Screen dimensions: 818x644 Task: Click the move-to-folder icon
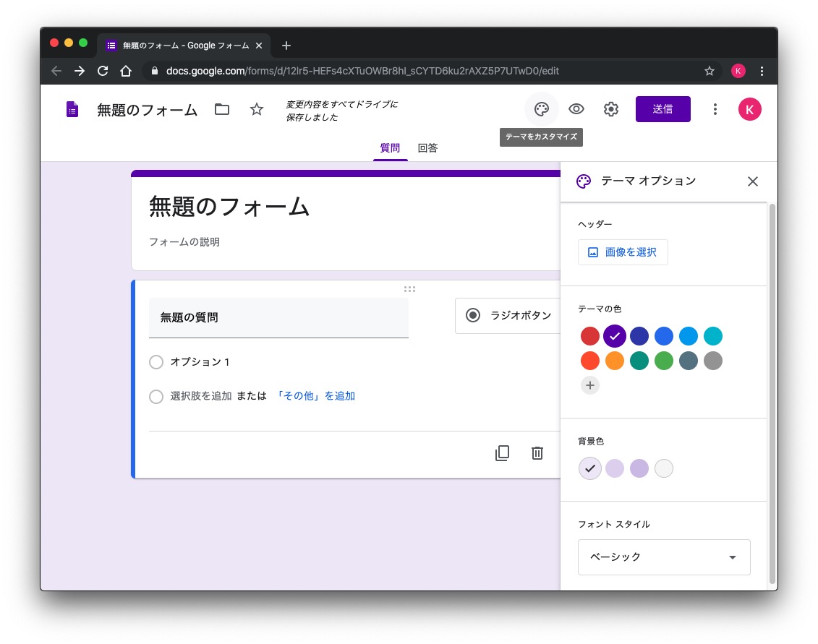point(222,109)
